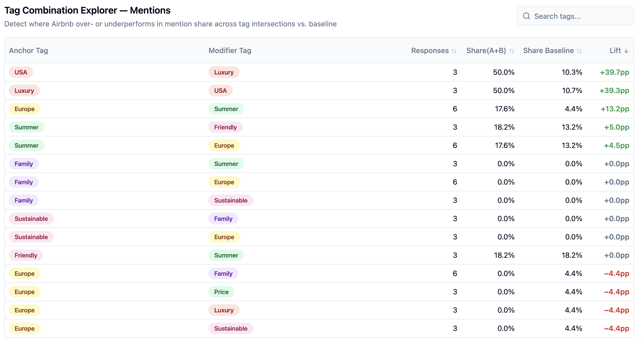Open the Modifier Tag column header
Viewport: 644px width, 344px height.
pos(230,51)
